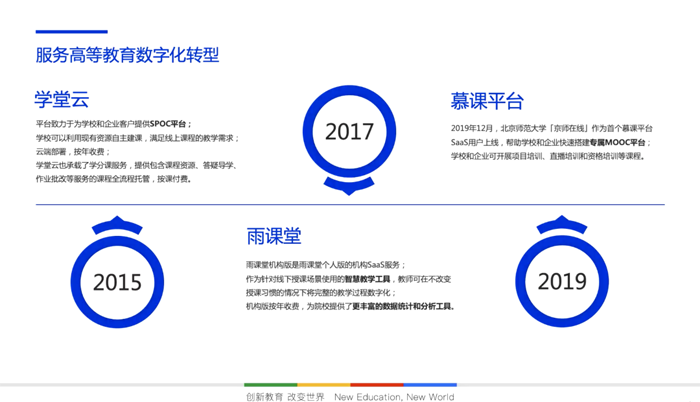Click the line starting 学堂云也承载了学分课服务
The height and width of the screenshot is (402, 700).
point(136,165)
